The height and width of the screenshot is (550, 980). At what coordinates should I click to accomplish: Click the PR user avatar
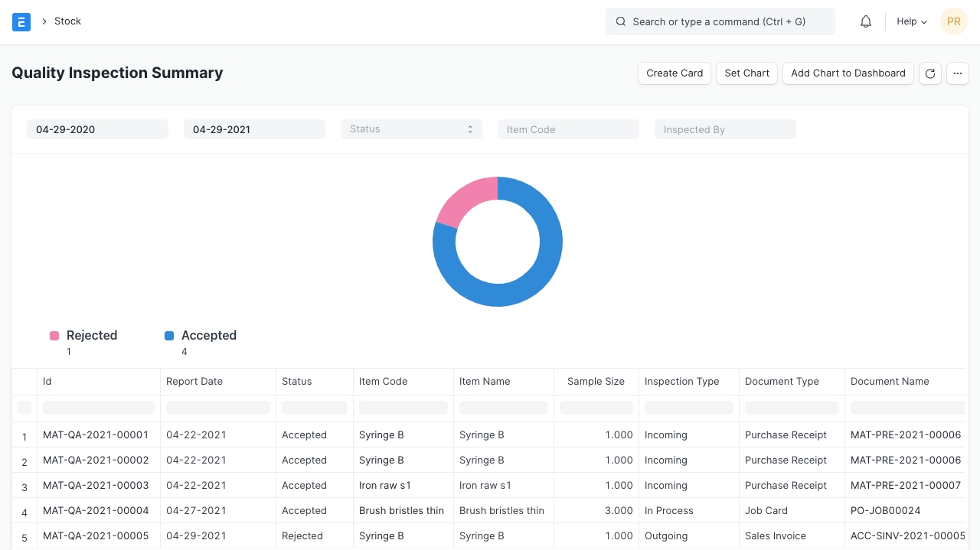[x=953, y=21]
